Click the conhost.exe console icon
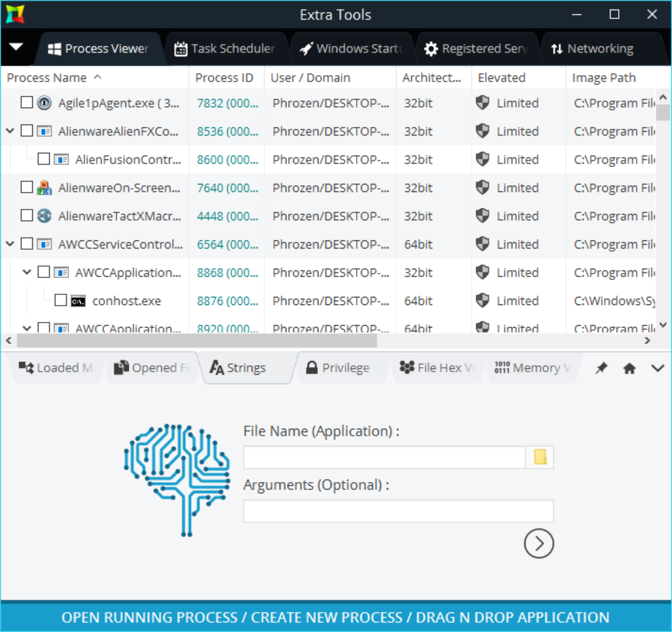This screenshot has width=672, height=632. 78,301
